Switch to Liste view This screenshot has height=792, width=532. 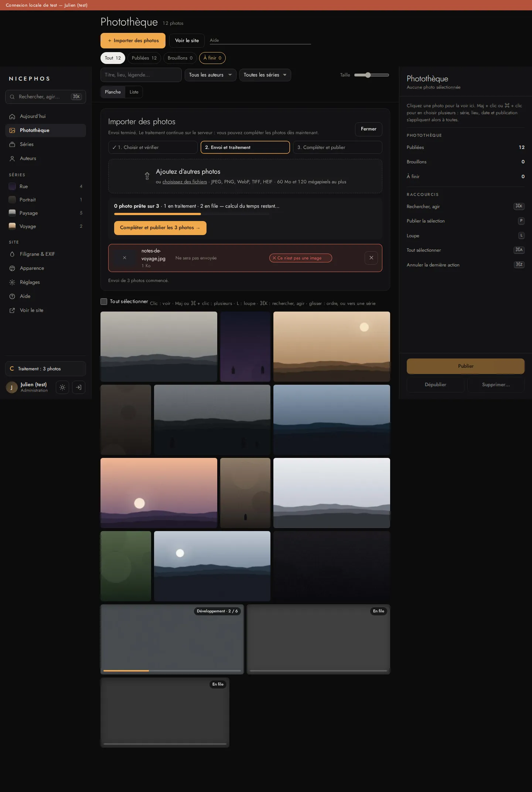134,92
